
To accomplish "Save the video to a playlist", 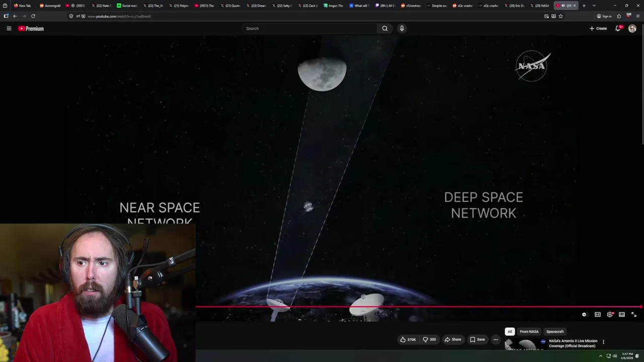I will (x=477, y=340).
